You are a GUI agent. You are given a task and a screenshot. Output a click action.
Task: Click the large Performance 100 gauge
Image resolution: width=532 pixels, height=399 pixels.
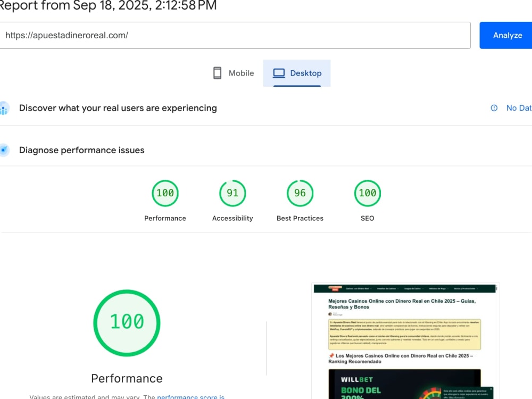(127, 323)
